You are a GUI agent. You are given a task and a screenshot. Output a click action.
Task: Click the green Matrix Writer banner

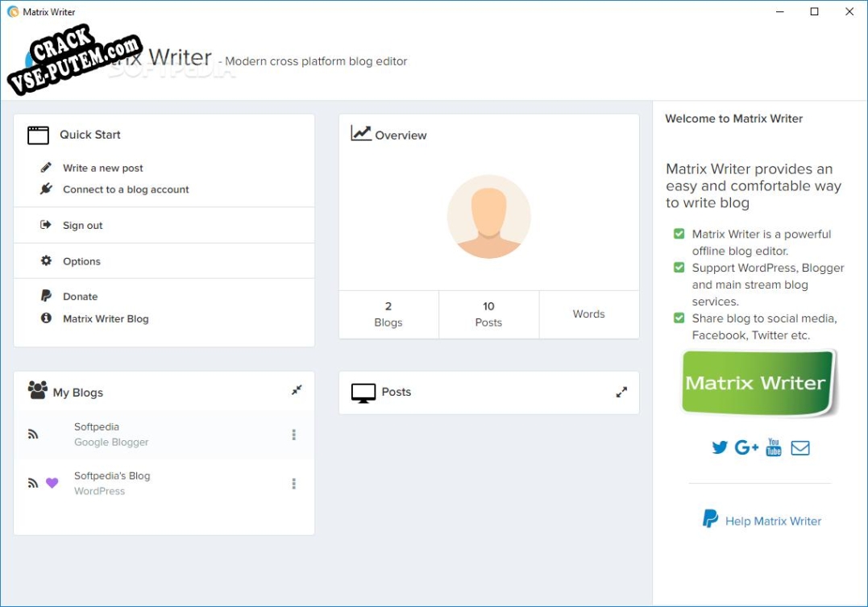click(x=758, y=383)
